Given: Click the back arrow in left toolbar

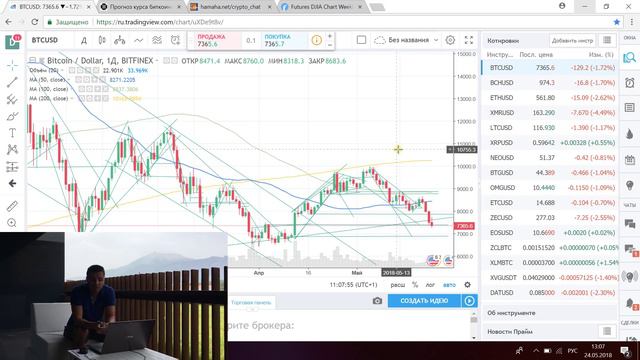Looking at the screenshot, I should coord(12,184).
